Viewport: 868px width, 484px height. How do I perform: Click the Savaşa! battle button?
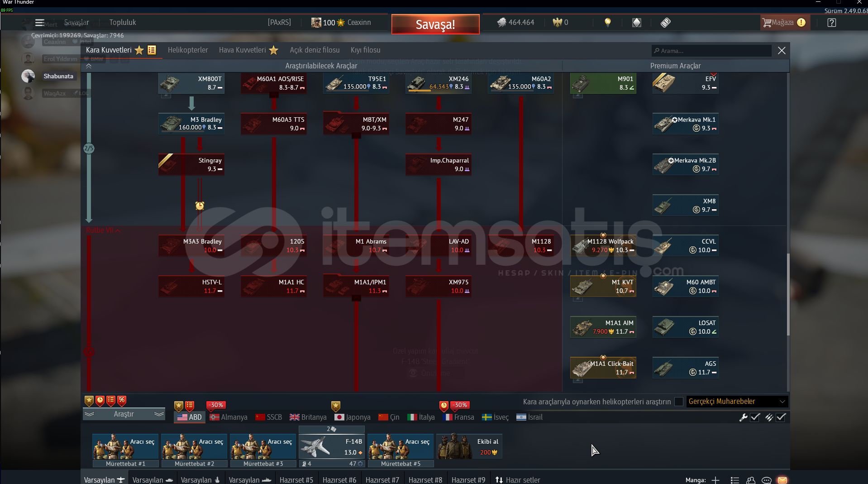click(435, 24)
